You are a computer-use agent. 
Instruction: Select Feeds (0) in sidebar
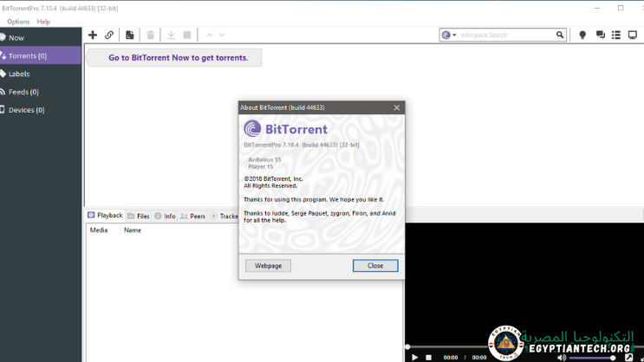point(40,92)
